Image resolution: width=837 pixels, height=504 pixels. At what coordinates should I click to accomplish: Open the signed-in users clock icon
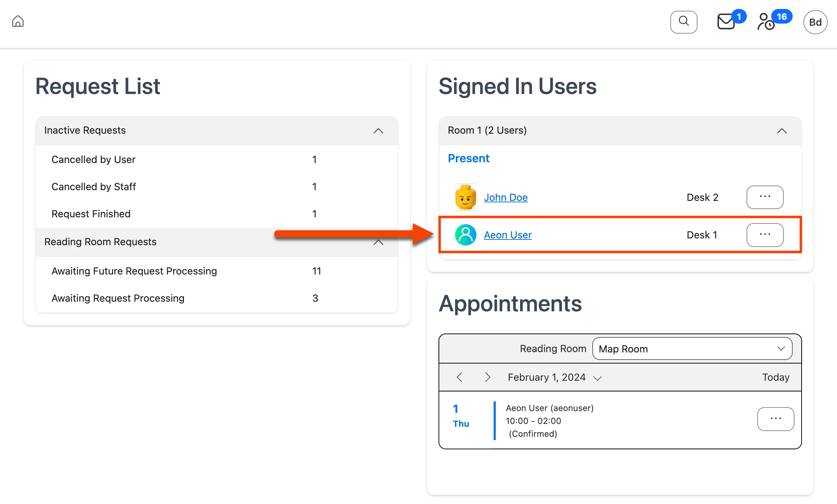coord(766,22)
